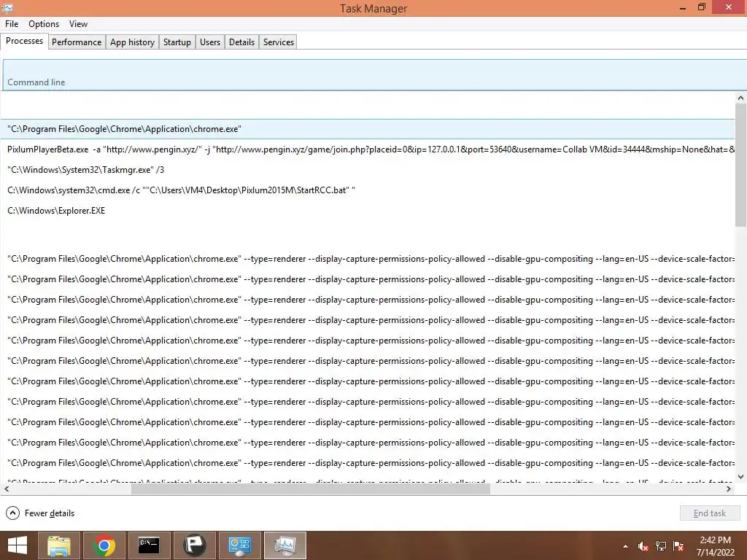The image size is (747, 560).
Task: Click the horizontal scrollbar thumb
Action: pos(311,489)
